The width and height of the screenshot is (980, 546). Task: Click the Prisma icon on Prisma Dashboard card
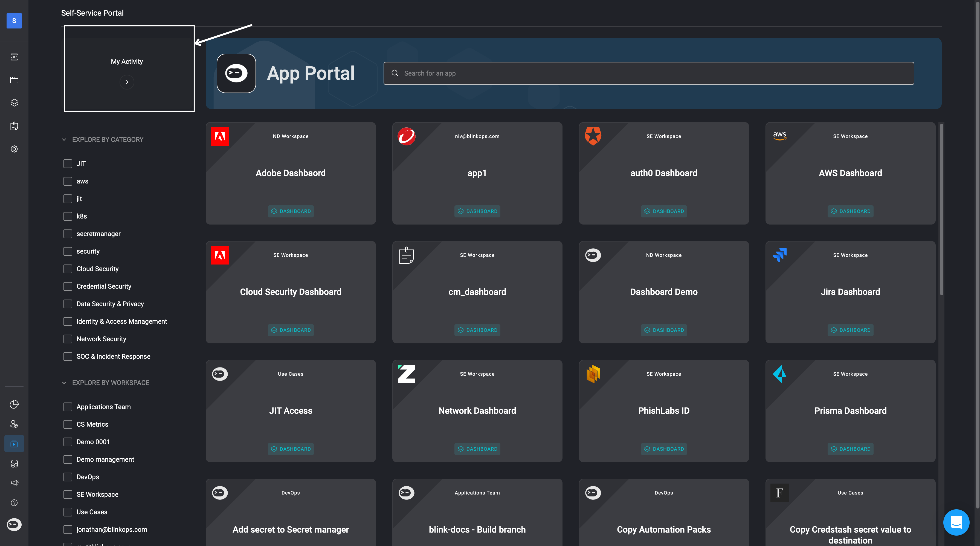pos(779,374)
